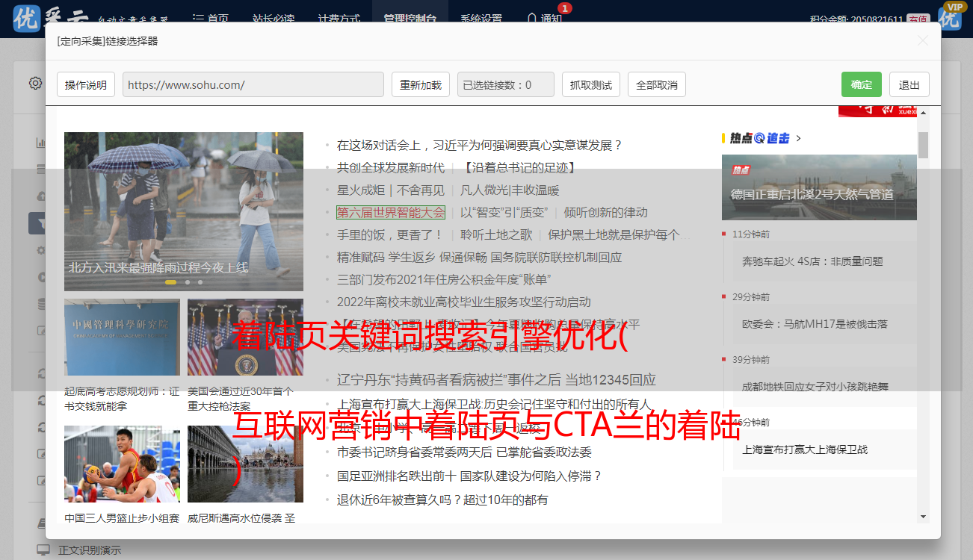Confirm with the green 确定 button
The height and width of the screenshot is (560, 973).
862,84
